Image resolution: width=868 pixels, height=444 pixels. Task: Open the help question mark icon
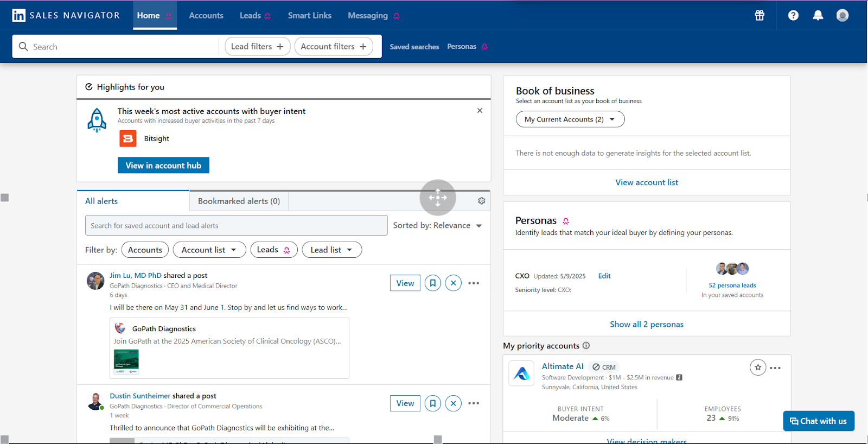click(793, 15)
